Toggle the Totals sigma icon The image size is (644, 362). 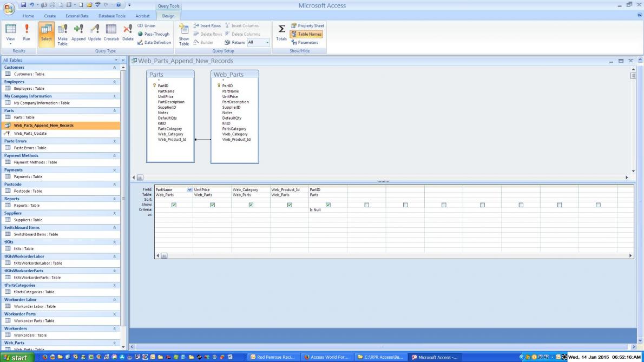coord(281,32)
